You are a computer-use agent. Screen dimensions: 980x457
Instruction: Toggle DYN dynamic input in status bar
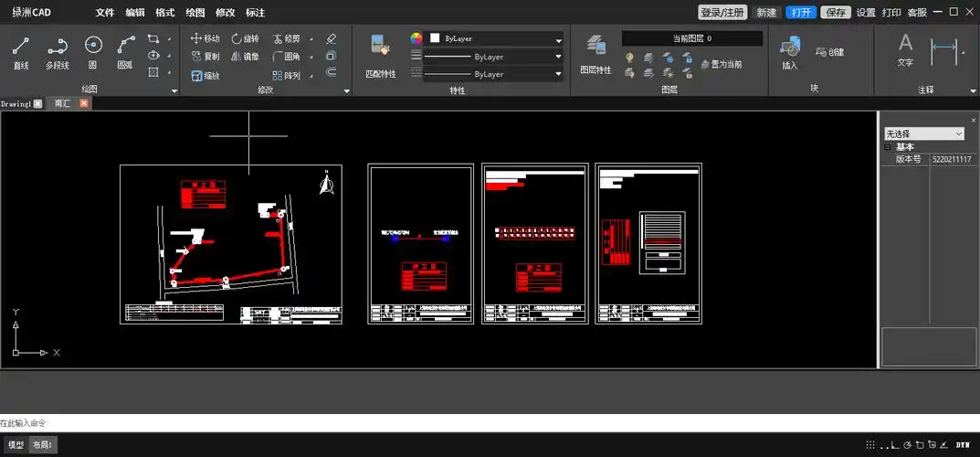point(963,445)
